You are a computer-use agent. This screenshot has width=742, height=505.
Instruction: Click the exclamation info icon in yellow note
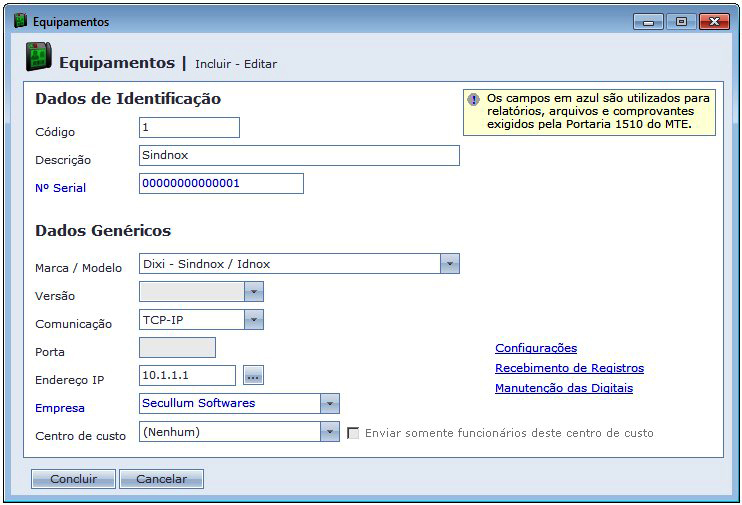[x=473, y=99]
